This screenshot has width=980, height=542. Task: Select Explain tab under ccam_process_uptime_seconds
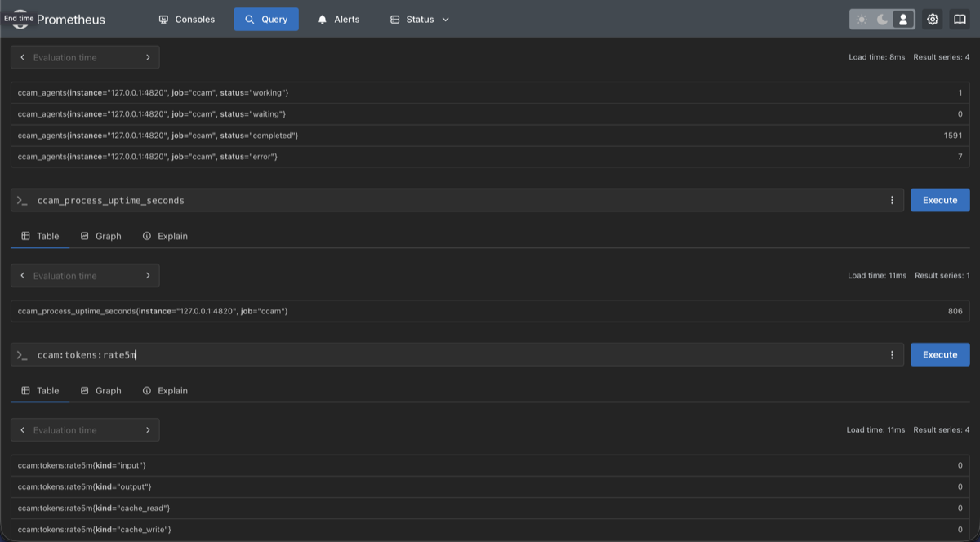[x=165, y=236]
